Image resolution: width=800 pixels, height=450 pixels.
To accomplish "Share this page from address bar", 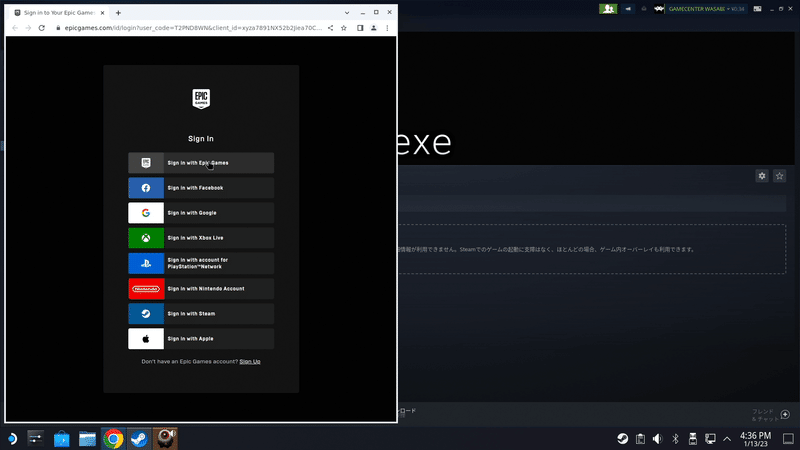I will click(330, 28).
